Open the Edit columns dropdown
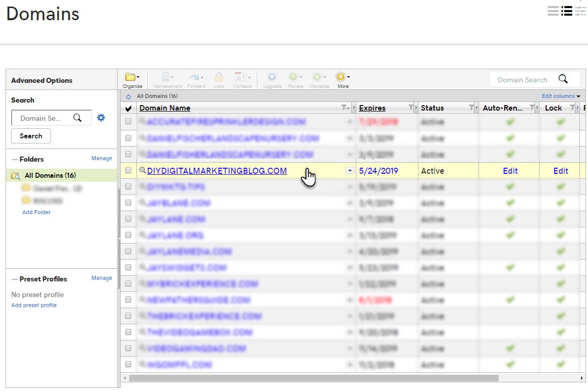 click(561, 96)
